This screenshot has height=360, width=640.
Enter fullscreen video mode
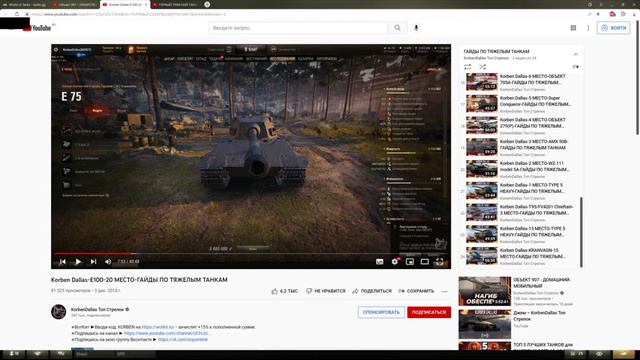pos(440,262)
